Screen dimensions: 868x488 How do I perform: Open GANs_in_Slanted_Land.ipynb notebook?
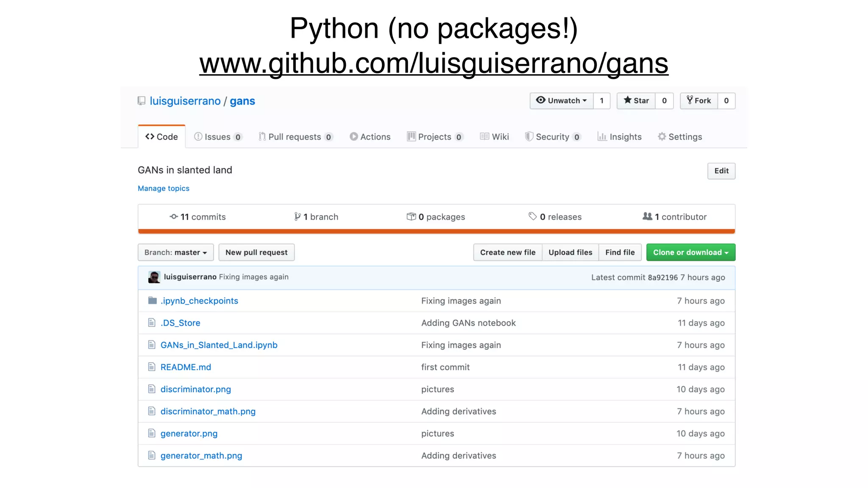pos(219,345)
